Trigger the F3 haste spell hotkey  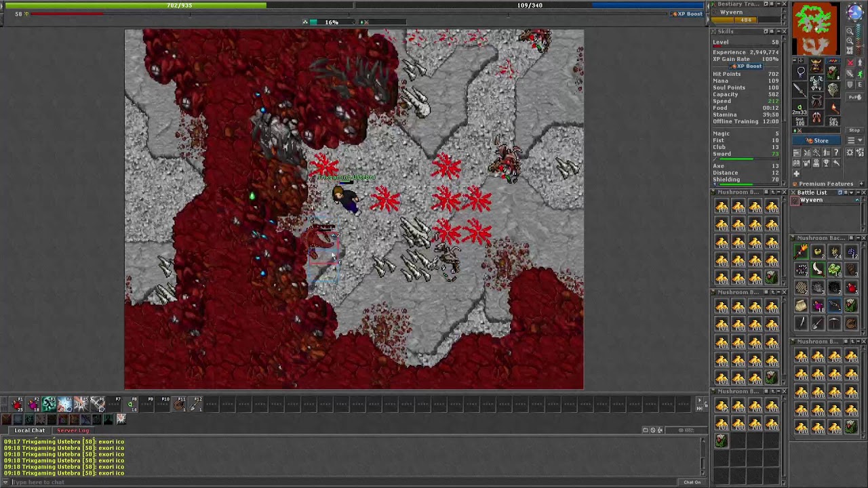(49, 404)
